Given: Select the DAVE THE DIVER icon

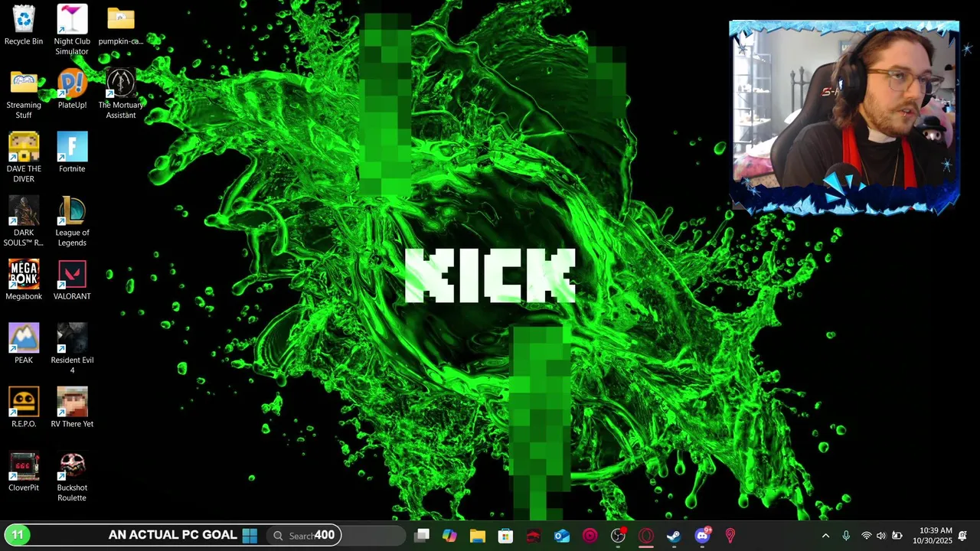Looking at the screenshot, I should (x=24, y=158).
